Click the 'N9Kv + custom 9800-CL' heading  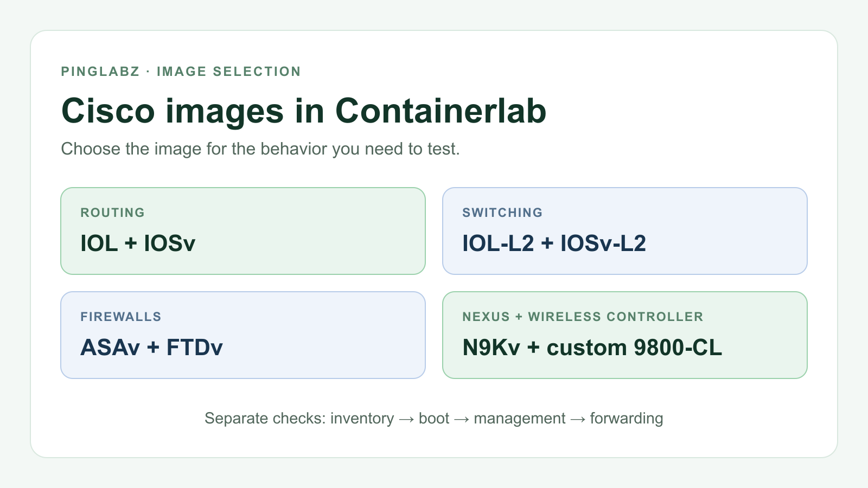pos(592,347)
